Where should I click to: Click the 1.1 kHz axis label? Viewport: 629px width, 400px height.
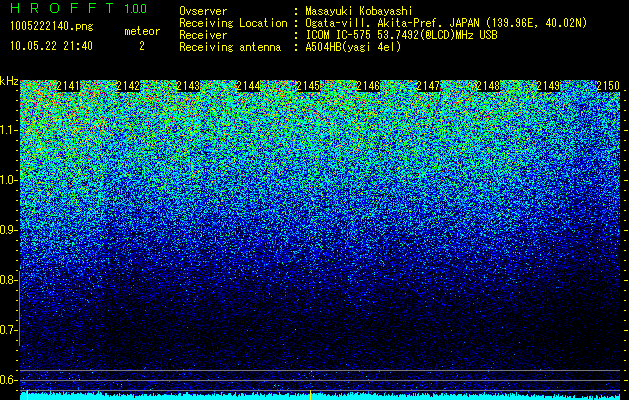click(9, 130)
